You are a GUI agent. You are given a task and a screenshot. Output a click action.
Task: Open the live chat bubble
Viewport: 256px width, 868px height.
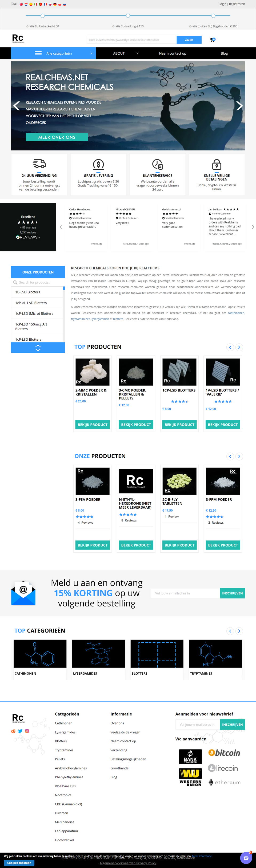pos(246,858)
